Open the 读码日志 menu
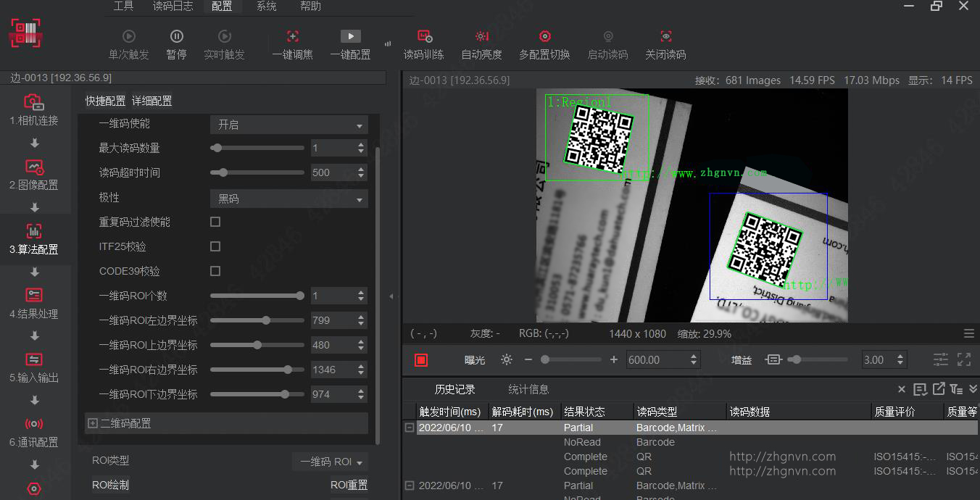This screenshot has width=980, height=500. tap(173, 7)
